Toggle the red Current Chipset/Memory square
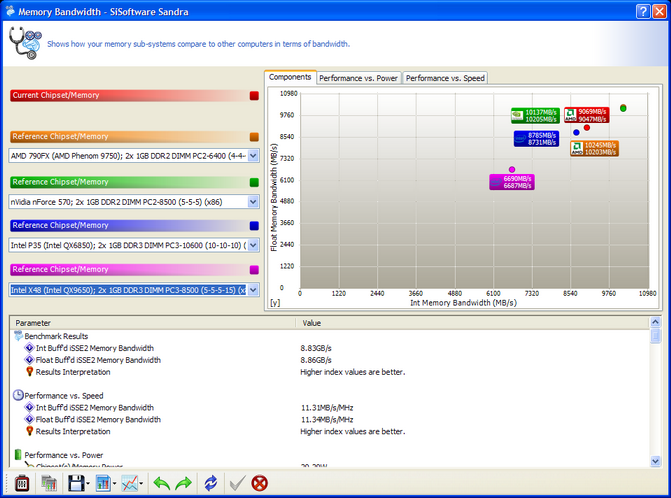The height and width of the screenshot is (498, 671). click(254, 96)
